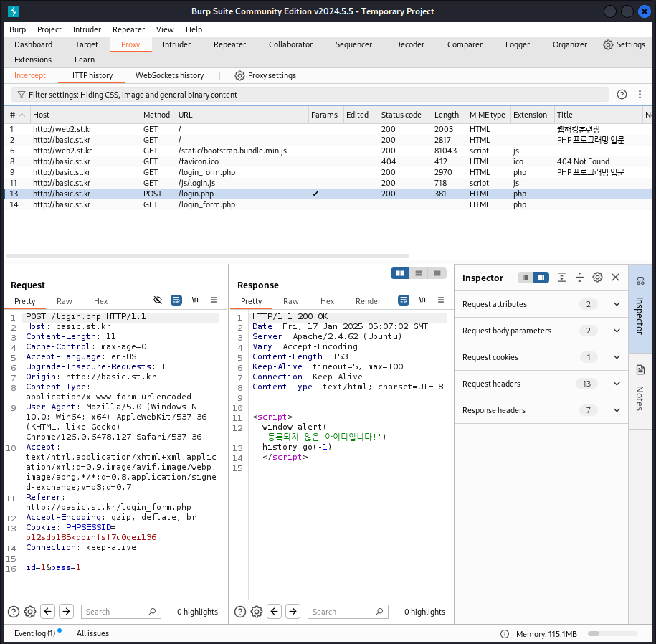The width and height of the screenshot is (656, 644).
Task: Switch Inspector to the highlighted right layout option
Action: 541,278
